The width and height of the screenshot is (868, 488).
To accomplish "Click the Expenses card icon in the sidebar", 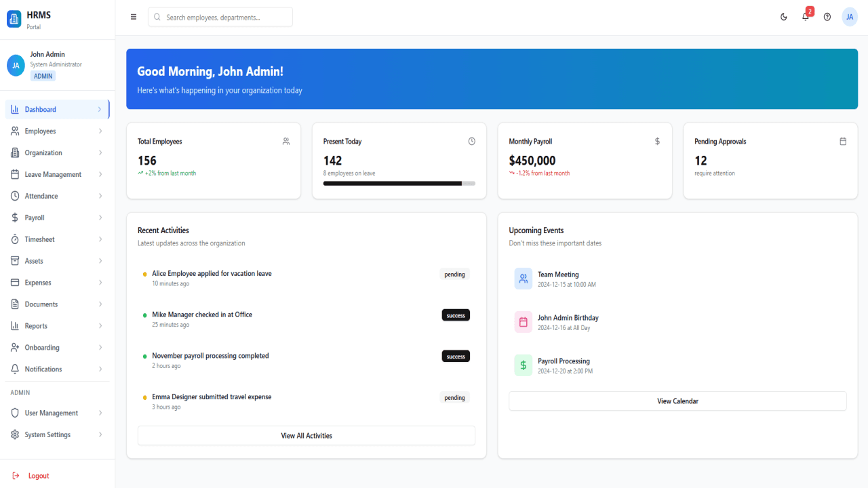I will [x=15, y=283].
